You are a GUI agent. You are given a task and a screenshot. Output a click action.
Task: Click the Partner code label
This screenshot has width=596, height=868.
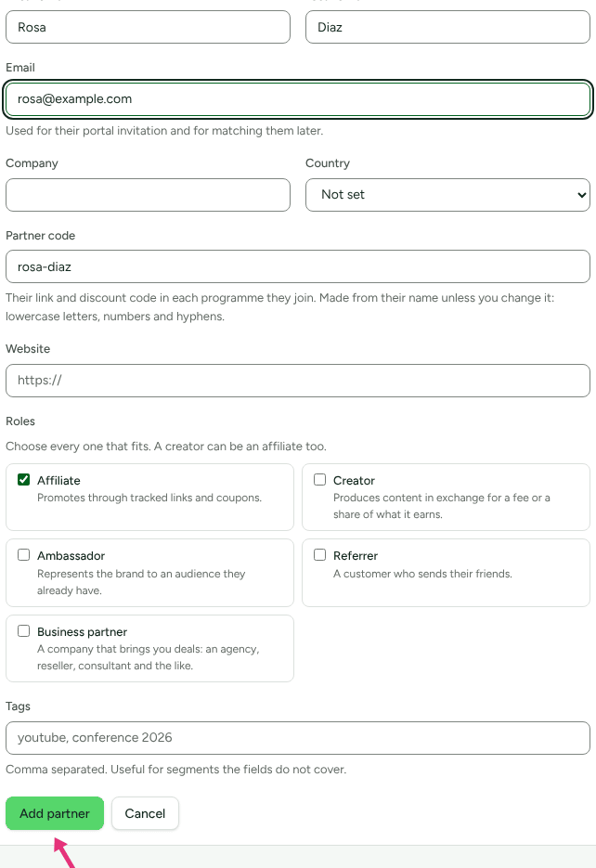point(41,235)
